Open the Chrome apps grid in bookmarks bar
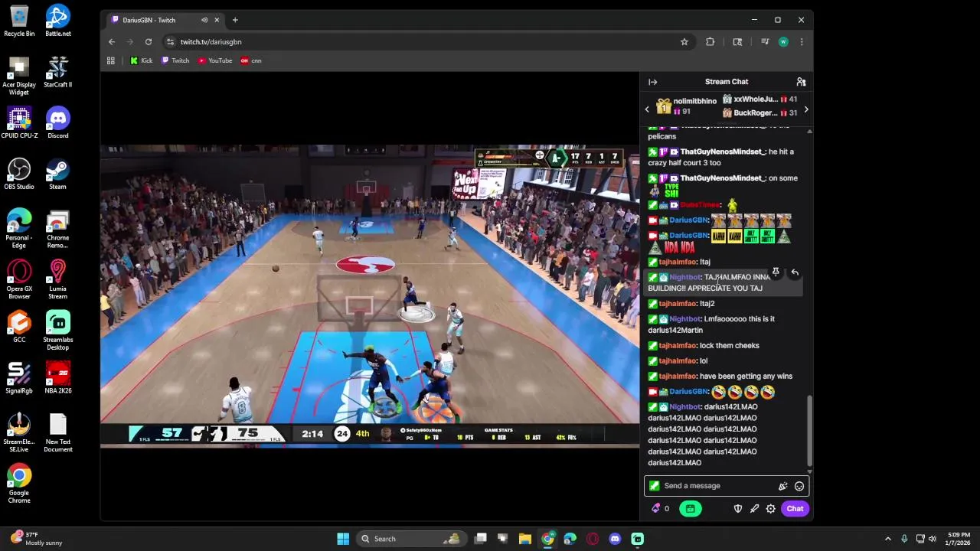Screen dimensions: 980x551 tap(111, 60)
